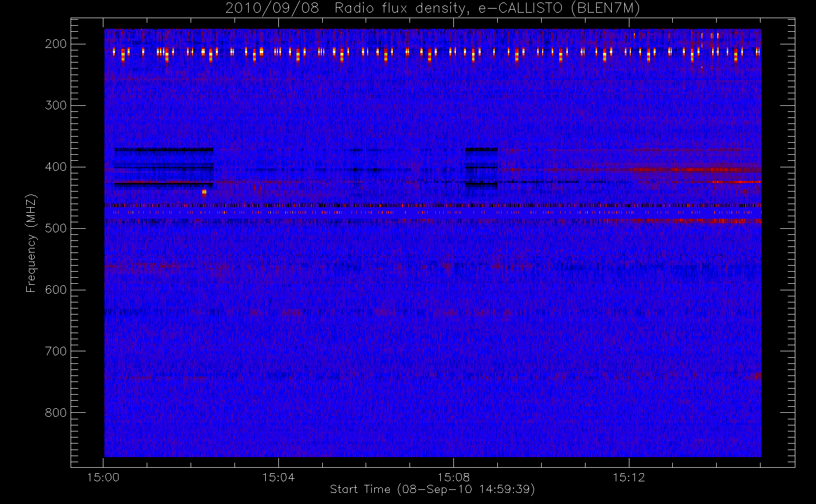The width and height of the screenshot is (816, 504).
Task: Click the plot title 'Radio flux density, e-CALLISTO (BLEN7M)'
Action: pos(487,9)
